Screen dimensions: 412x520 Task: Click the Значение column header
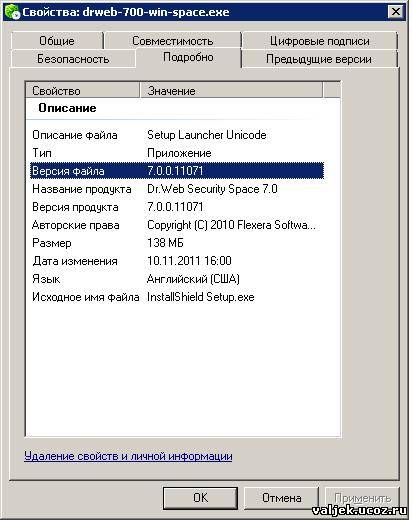pyautogui.click(x=231, y=91)
